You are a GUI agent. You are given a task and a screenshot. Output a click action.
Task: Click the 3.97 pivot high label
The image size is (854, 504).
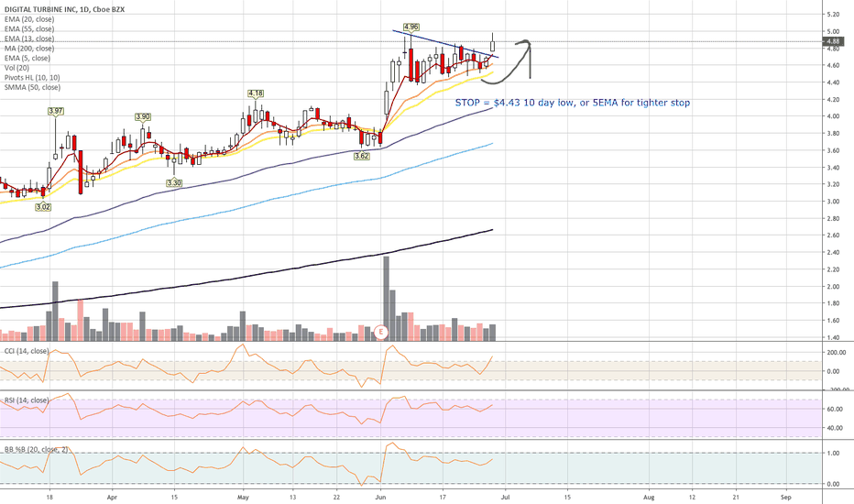(56, 111)
